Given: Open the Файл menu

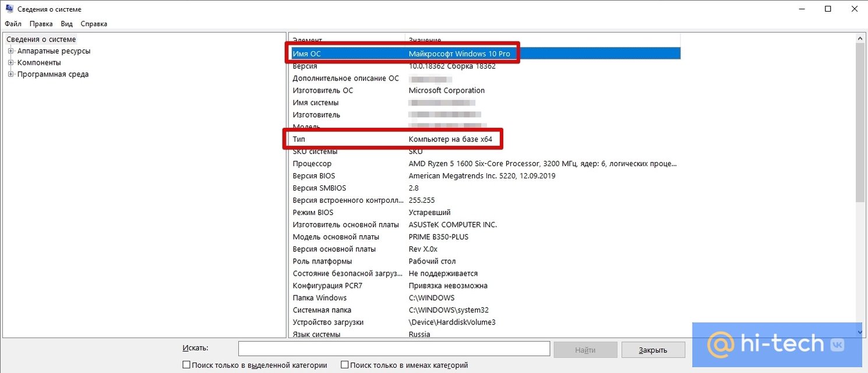Looking at the screenshot, I should [13, 24].
